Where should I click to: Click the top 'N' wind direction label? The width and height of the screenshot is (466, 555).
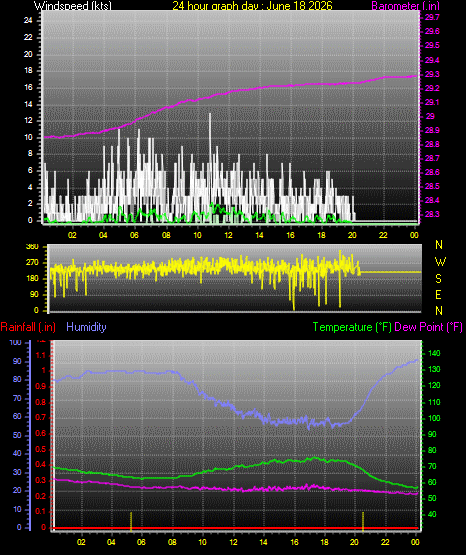(439, 245)
